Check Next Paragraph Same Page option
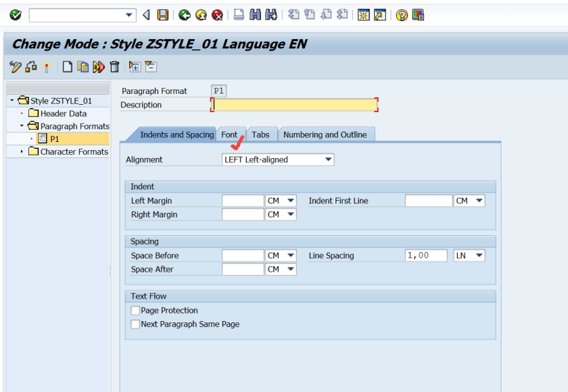Screen dimensions: 568x392 135,324
